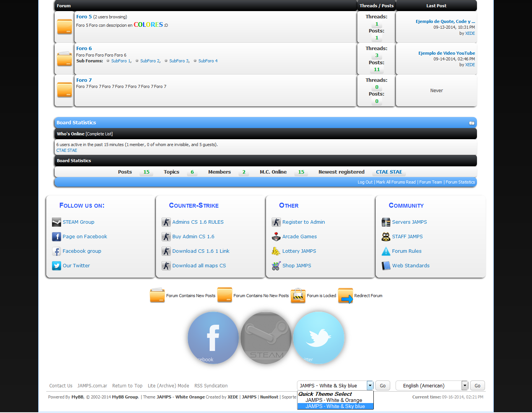Open the Download all maps CS link
The width and height of the screenshot is (532, 413).
pos(199,266)
